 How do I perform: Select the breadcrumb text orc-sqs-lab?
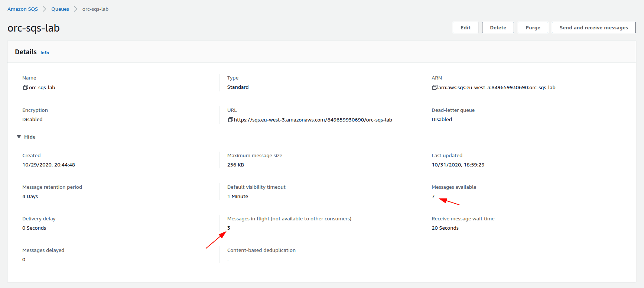pos(95,9)
